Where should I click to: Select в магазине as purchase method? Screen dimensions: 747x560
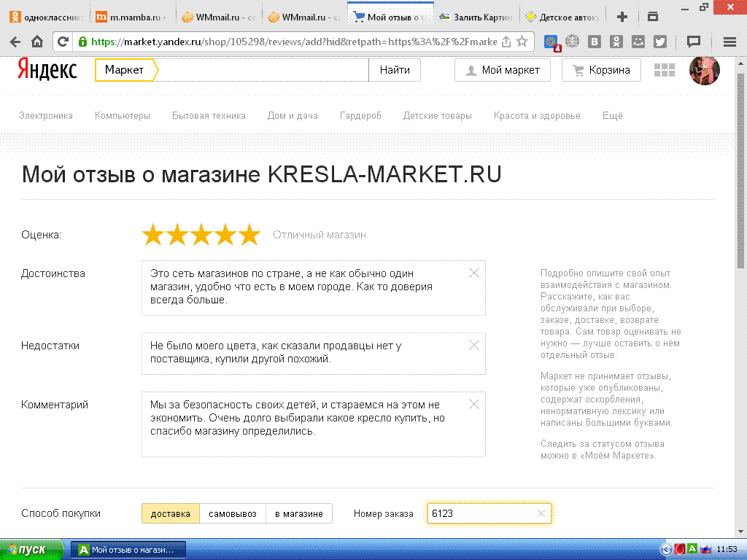[x=299, y=513]
